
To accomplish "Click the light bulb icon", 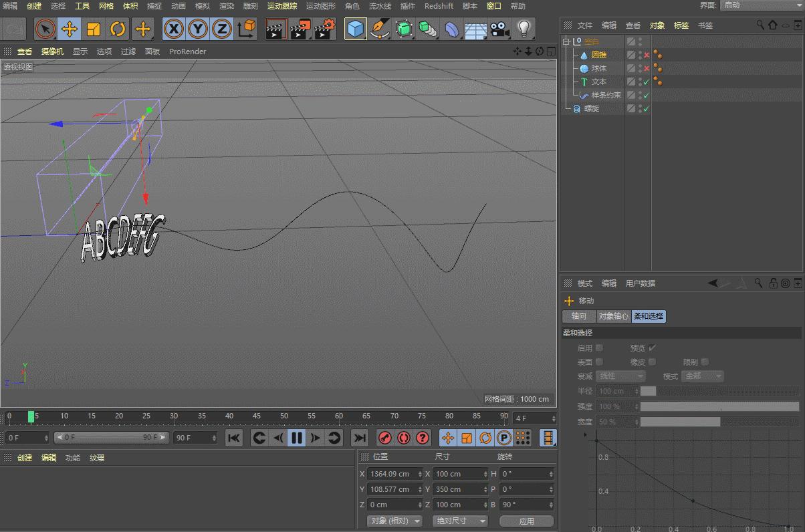I will click(525, 29).
